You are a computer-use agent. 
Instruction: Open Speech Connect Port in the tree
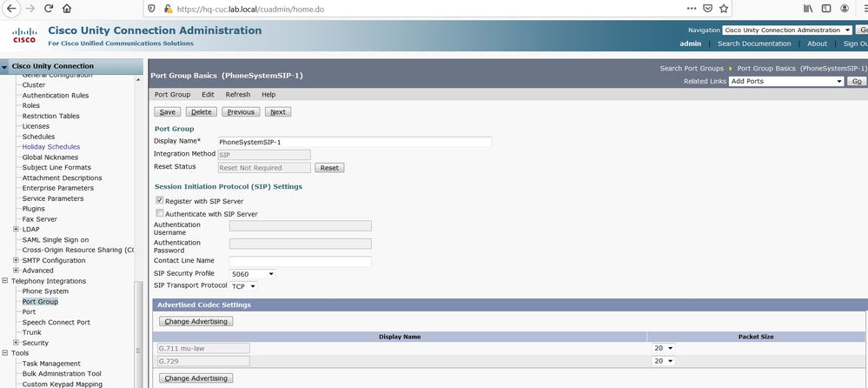coord(56,322)
